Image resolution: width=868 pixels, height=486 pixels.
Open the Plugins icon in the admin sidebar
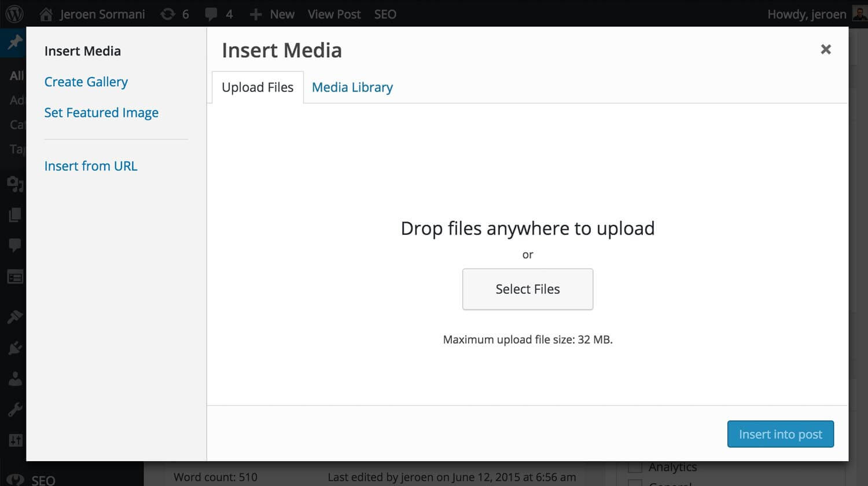(15, 348)
